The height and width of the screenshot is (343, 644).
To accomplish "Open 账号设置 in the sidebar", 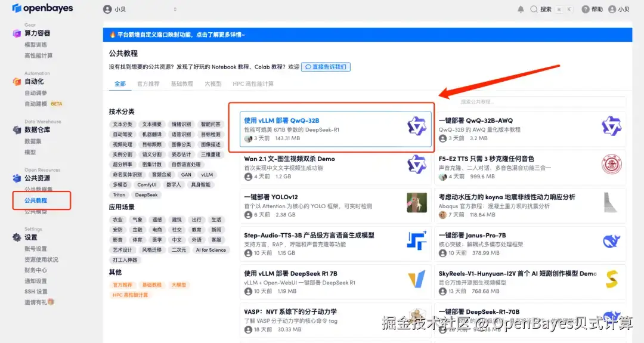I will click(x=36, y=249).
